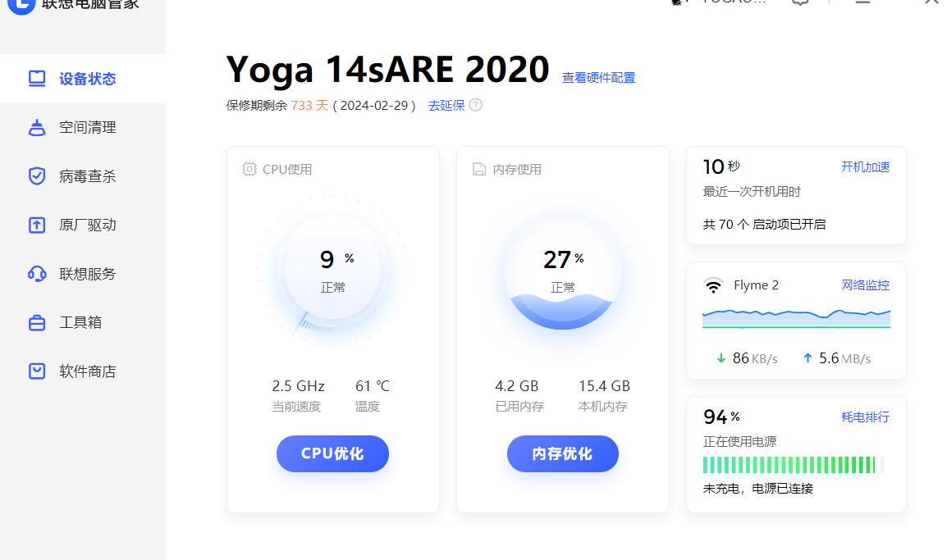Click the 共 70 个 启动项已开启 text
This screenshot has height=560, width=947.
pos(764,225)
